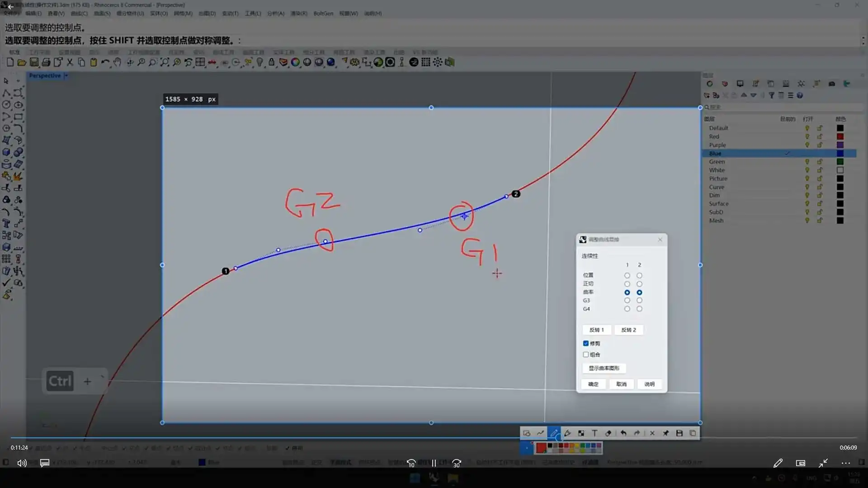Enable the 组合 checkbox
The height and width of the screenshot is (488, 868).
click(x=586, y=355)
